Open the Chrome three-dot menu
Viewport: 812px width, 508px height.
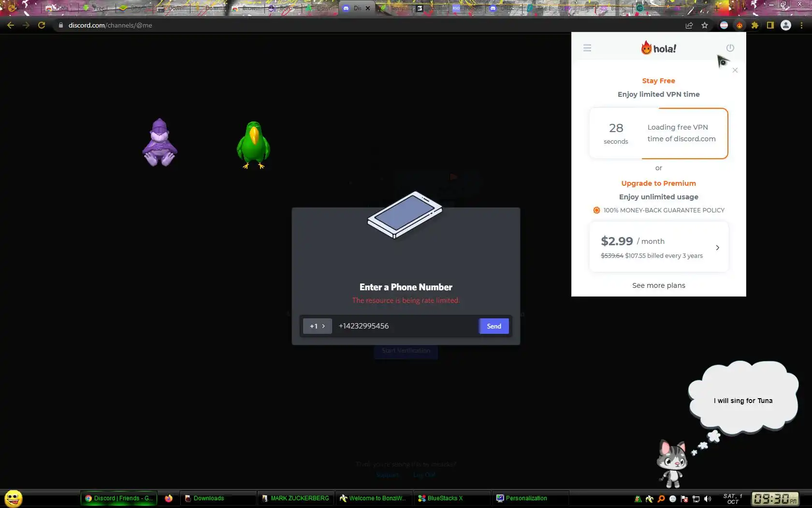801,25
